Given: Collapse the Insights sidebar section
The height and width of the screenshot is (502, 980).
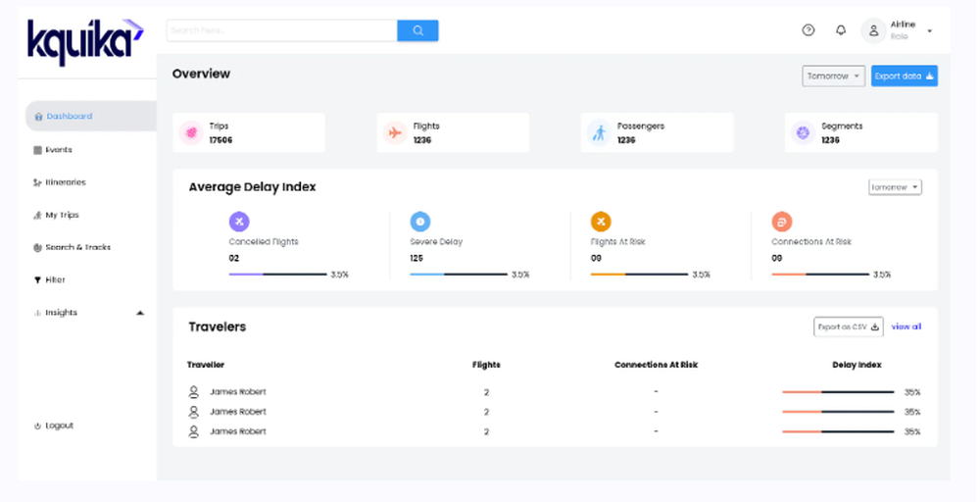Looking at the screenshot, I should (x=140, y=313).
